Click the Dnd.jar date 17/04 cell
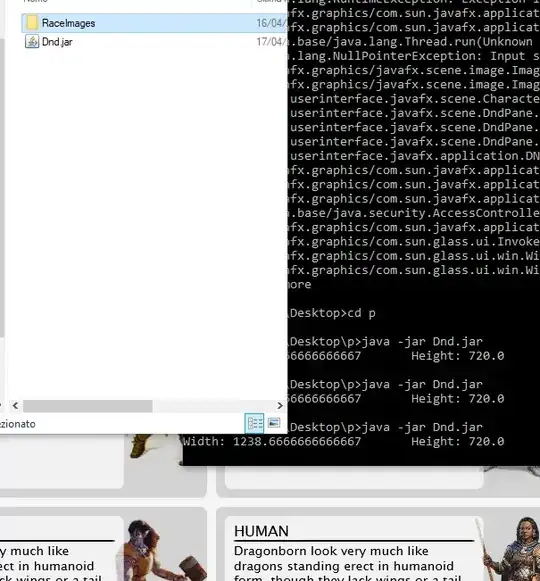Viewport: 540px width, 581px height. click(x=271, y=42)
